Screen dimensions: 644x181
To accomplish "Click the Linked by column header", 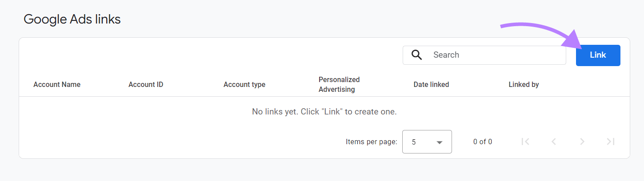I will tap(524, 85).
